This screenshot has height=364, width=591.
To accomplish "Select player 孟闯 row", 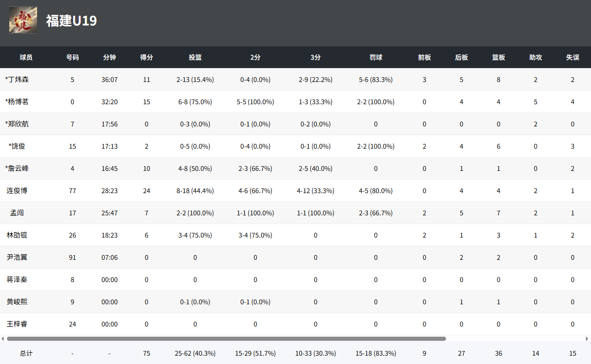I will 295,213.
